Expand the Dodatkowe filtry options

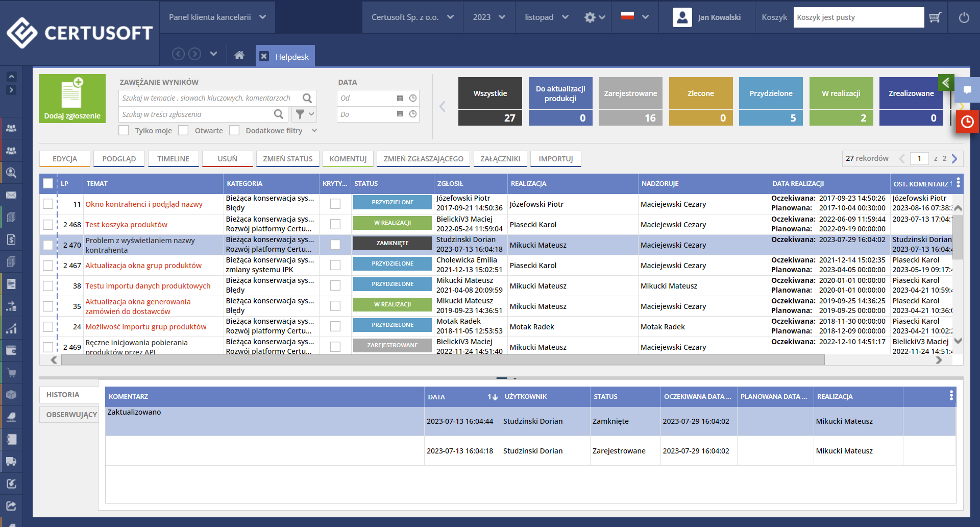point(314,131)
